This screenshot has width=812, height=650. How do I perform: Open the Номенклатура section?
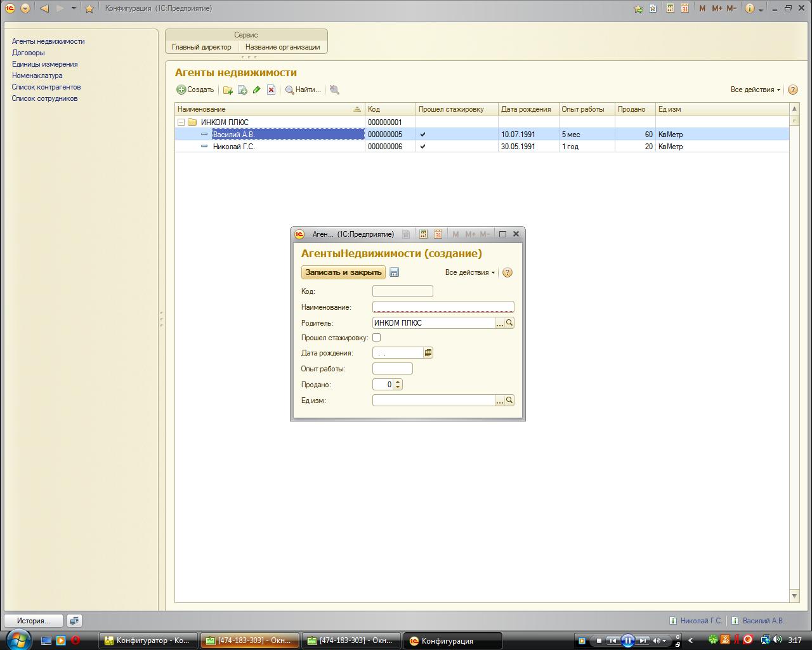pos(37,76)
